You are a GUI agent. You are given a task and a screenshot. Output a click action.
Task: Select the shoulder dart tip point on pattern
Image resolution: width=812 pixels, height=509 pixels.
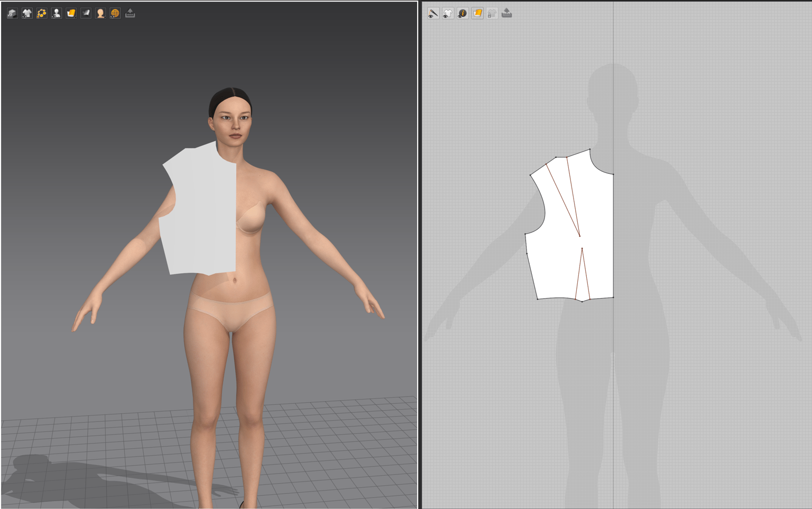tap(579, 236)
